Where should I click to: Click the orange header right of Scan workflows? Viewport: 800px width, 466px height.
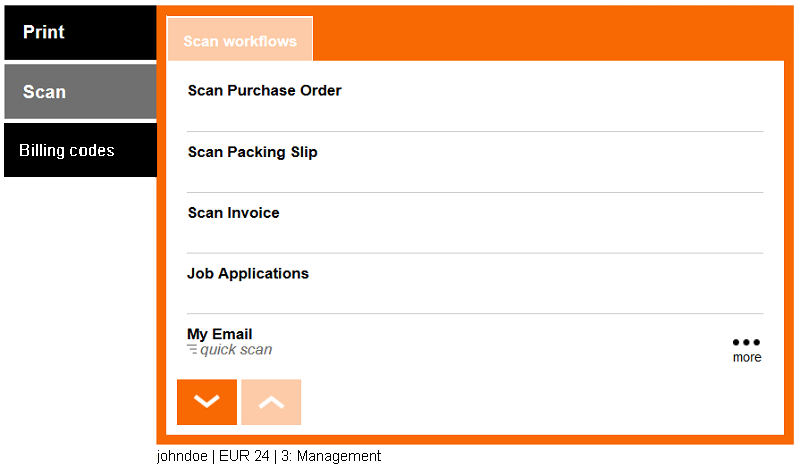click(550, 35)
